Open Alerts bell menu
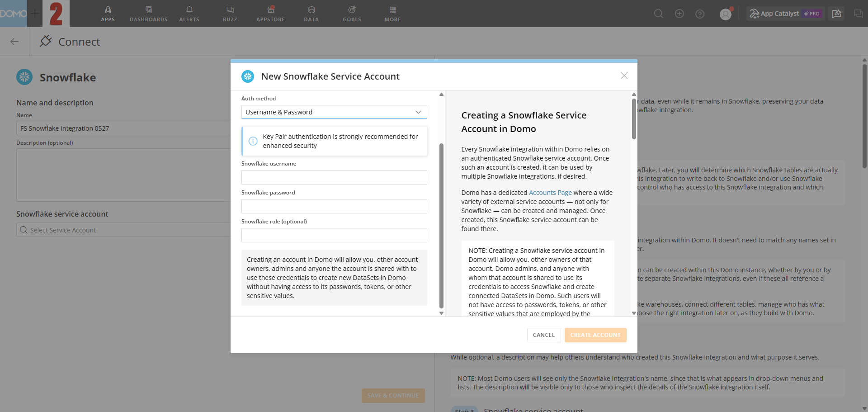868x412 pixels. [189, 14]
